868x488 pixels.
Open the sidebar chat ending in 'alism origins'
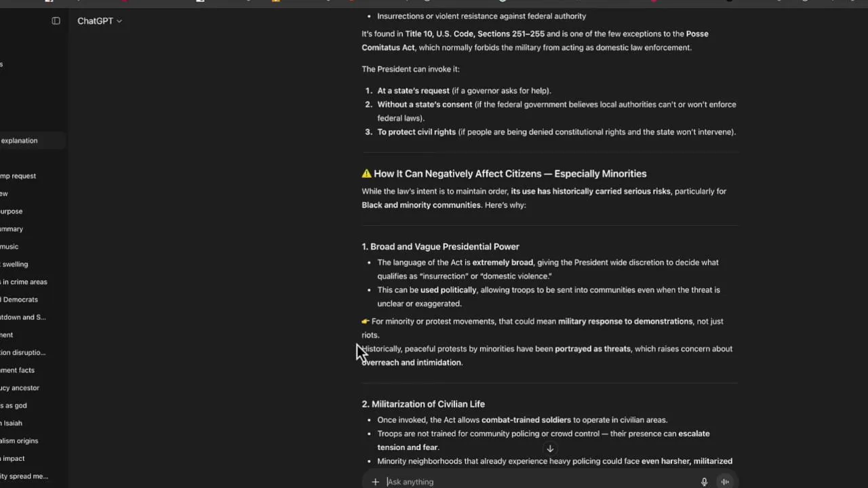33,440
